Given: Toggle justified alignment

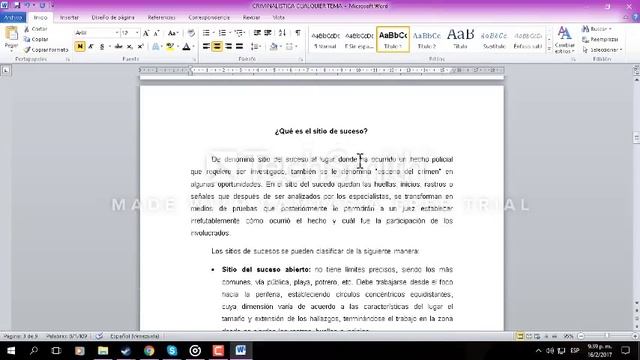Looking at the screenshot, I should coord(240,47).
